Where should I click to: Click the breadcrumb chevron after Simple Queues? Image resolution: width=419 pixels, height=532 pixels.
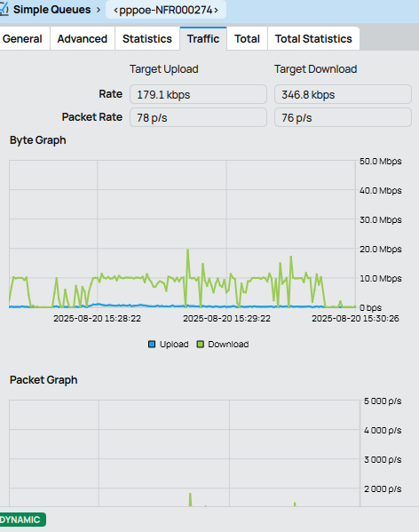tap(99, 10)
